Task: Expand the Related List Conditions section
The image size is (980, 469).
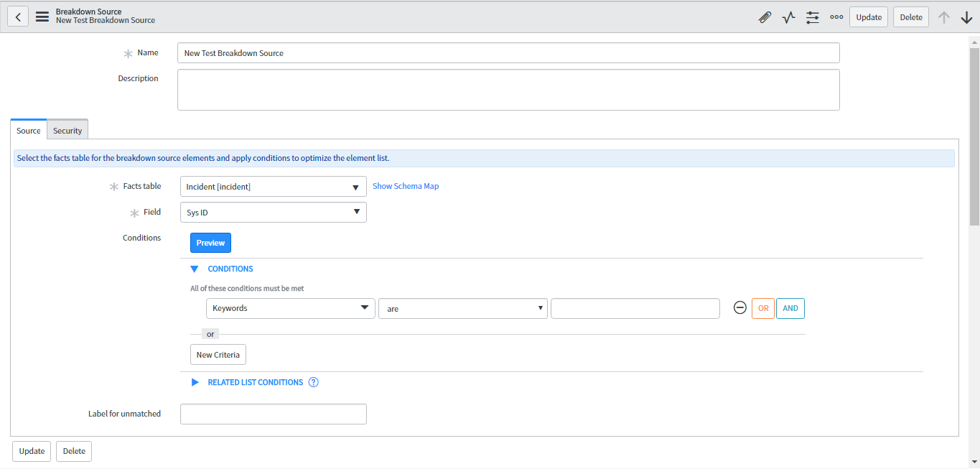Action: 195,382
